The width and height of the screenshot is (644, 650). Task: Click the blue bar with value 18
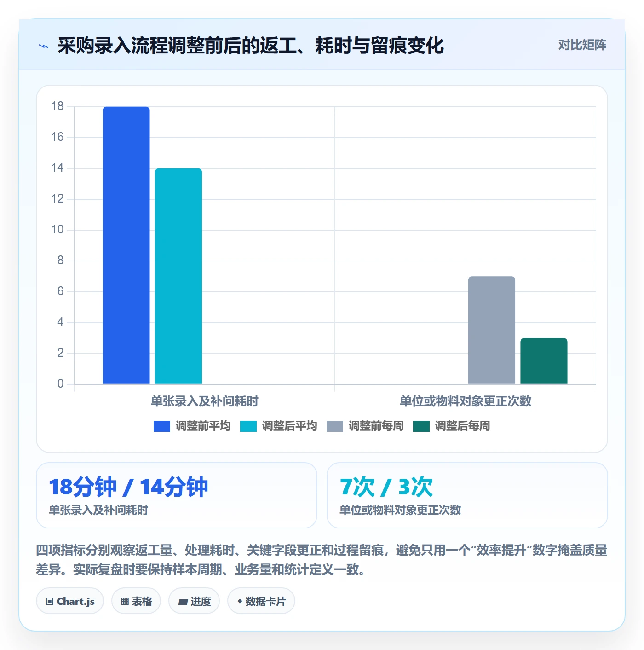tap(126, 245)
